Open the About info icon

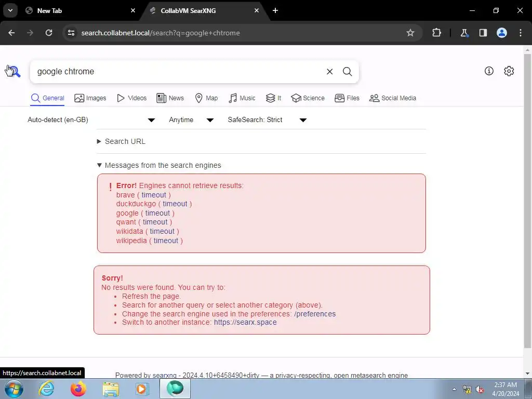pyautogui.click(x=489, y=71)
